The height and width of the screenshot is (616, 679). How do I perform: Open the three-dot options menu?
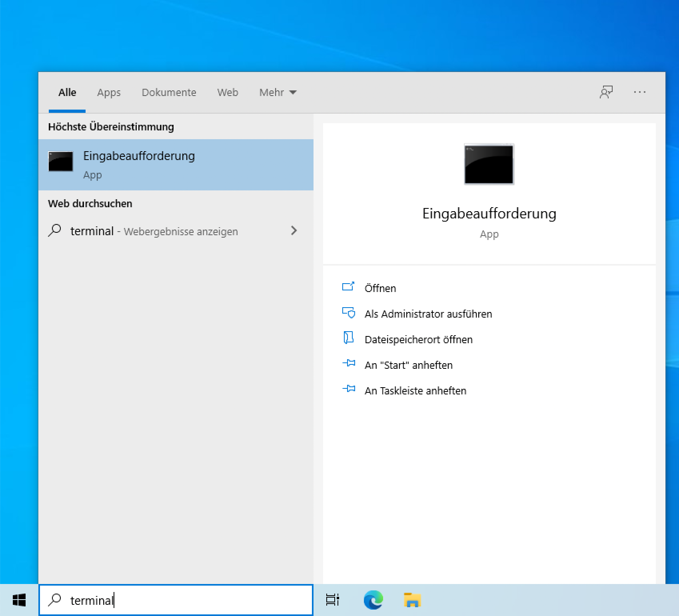[640, 92]
